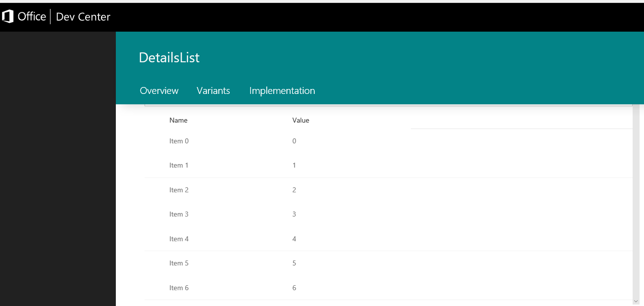Click the dark left sidebar panel
644x306 pixels.
(57, 198)
